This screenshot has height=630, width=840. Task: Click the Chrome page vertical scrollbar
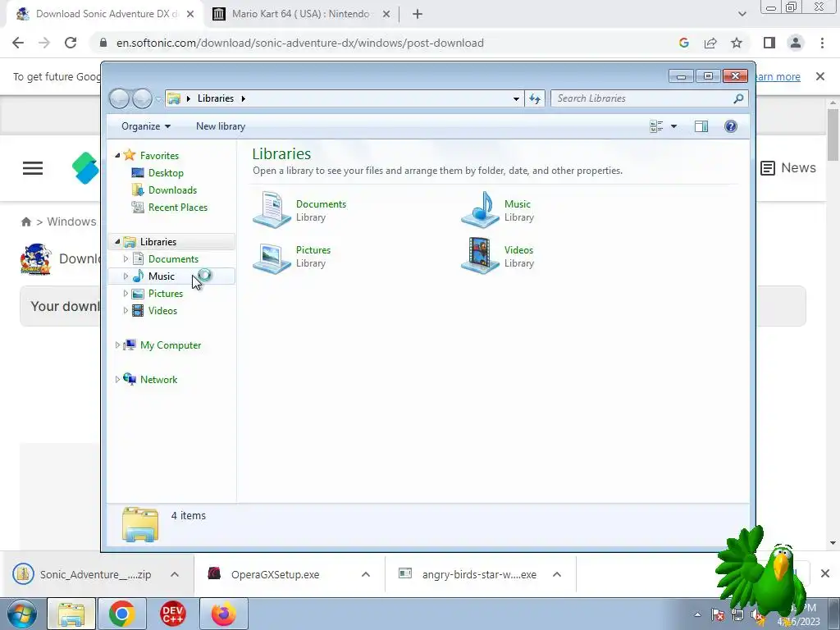[x=833, y=135]
